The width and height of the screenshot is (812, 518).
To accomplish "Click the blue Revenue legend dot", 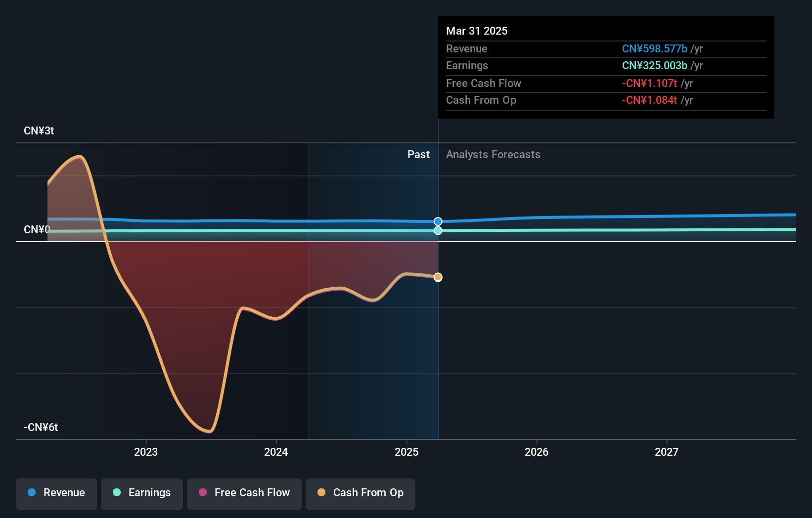I will 32,492.
